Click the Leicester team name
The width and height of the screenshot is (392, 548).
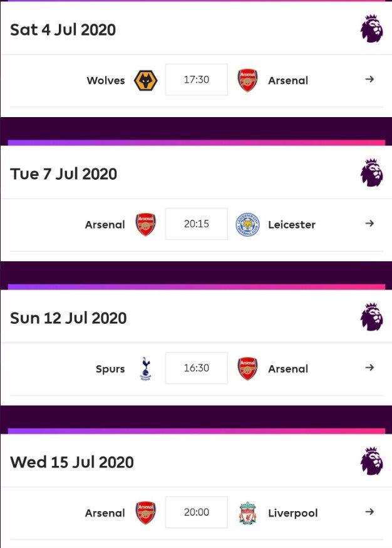tap(292, 224)
